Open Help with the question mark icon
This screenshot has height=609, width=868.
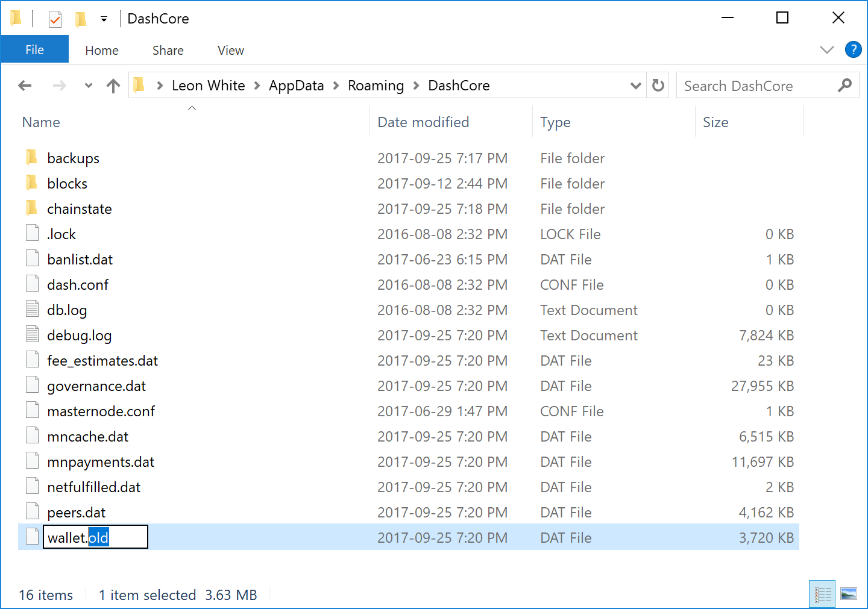tap(853, 49)
